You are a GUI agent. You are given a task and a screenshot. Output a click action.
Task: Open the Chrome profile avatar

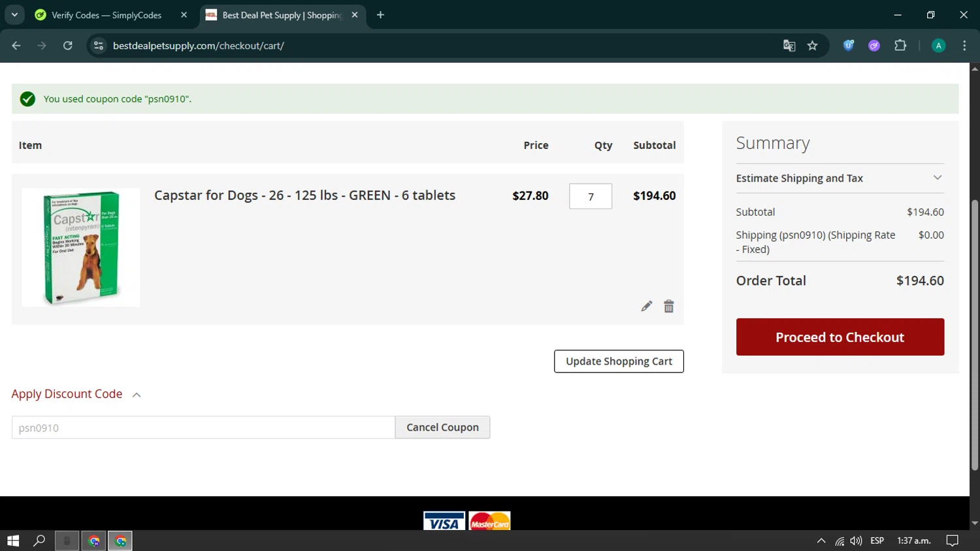tap(938, 46)
